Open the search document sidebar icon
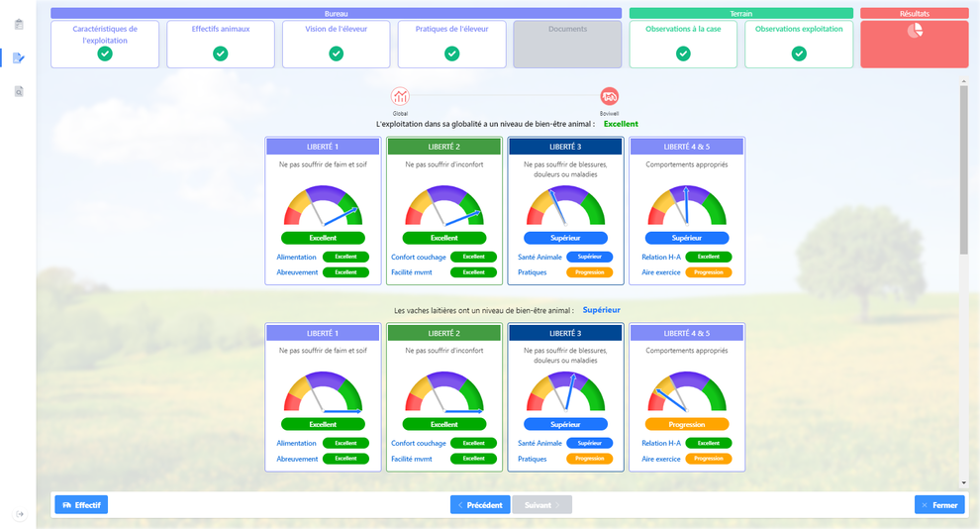This screenshot has height=529, width=980. [18, 92]
